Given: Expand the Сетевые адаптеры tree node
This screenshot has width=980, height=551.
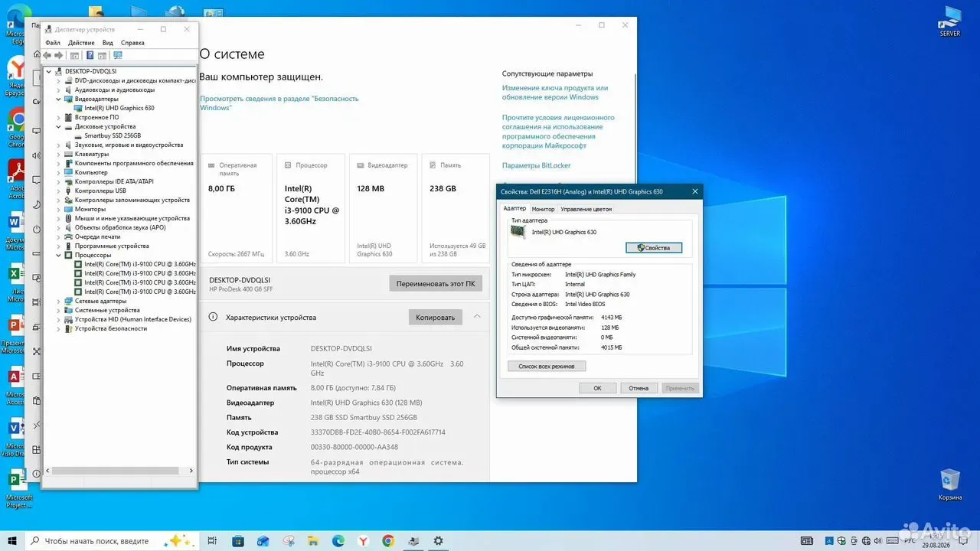Looking at the screenshot, I should click(x=59, y=301).
